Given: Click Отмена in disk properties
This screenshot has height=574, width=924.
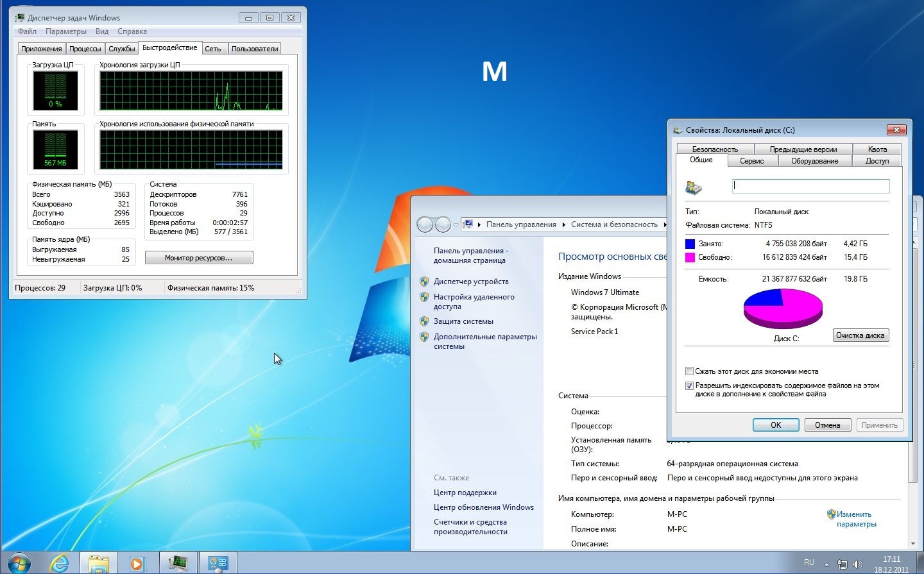Looking at the screenshot, I should coord(828,425).
